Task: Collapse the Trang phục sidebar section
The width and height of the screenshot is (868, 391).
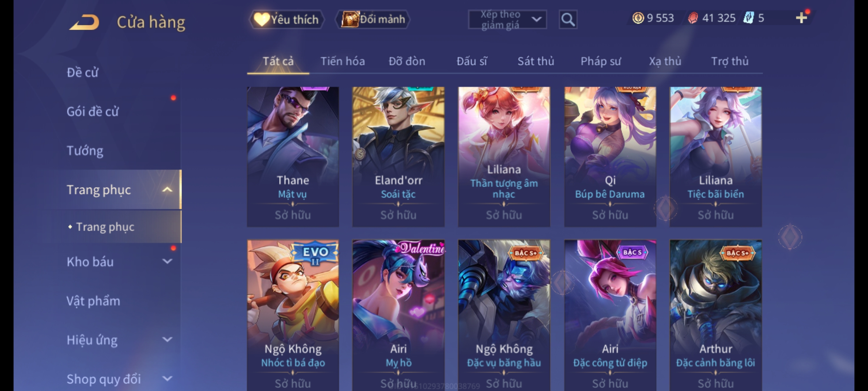Action: tap(167, 189)
